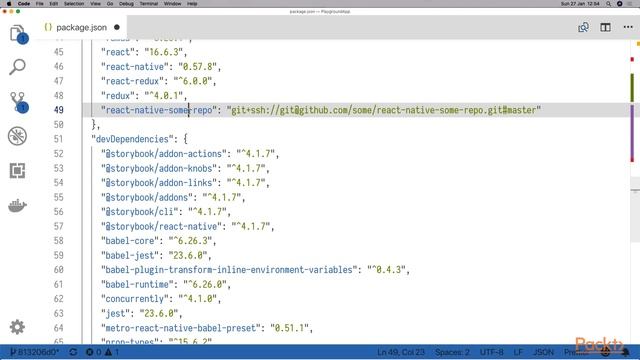Screen dimensions: 640x360
Task: Open the Source Control view
Action: [18, 102]
